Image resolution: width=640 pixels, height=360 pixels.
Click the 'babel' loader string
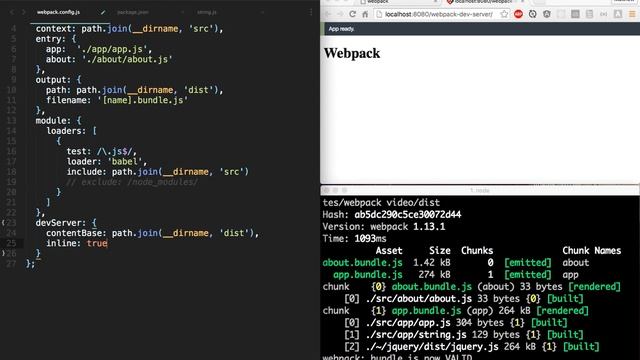coord(124,162)
